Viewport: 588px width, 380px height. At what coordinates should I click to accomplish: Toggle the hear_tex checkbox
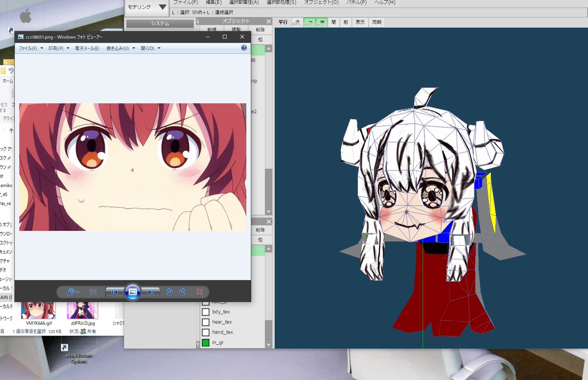pyautogui.click(x=206, y=322)
